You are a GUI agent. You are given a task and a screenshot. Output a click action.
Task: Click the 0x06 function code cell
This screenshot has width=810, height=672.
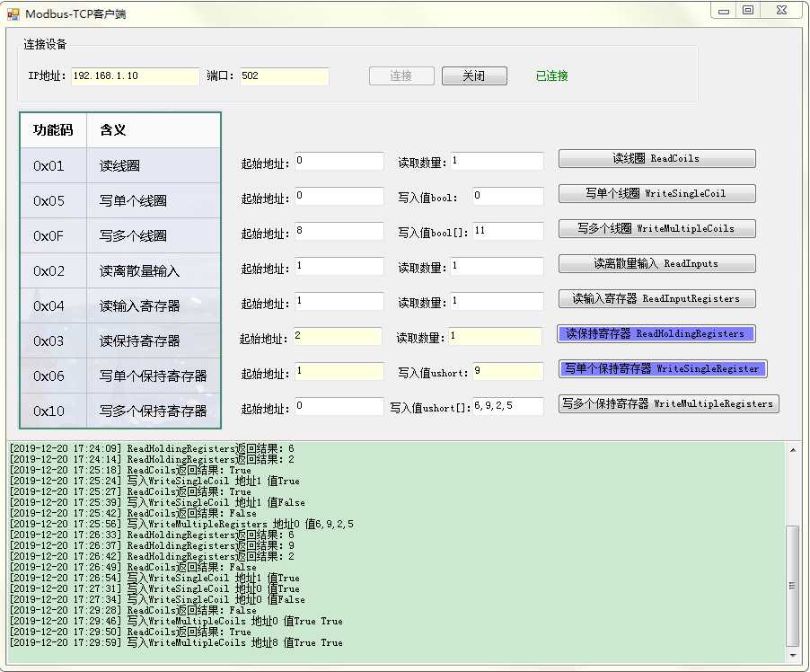click(53, 376)
